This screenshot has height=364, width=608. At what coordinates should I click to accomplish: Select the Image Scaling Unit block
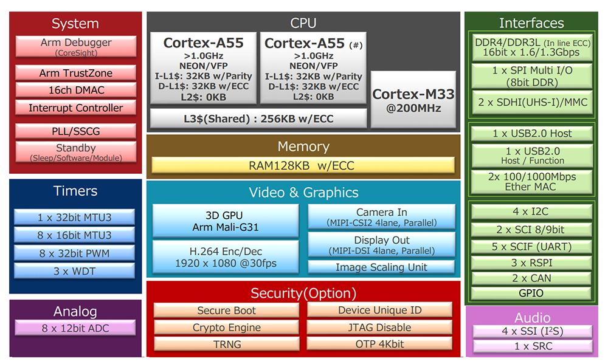point(382,266)
